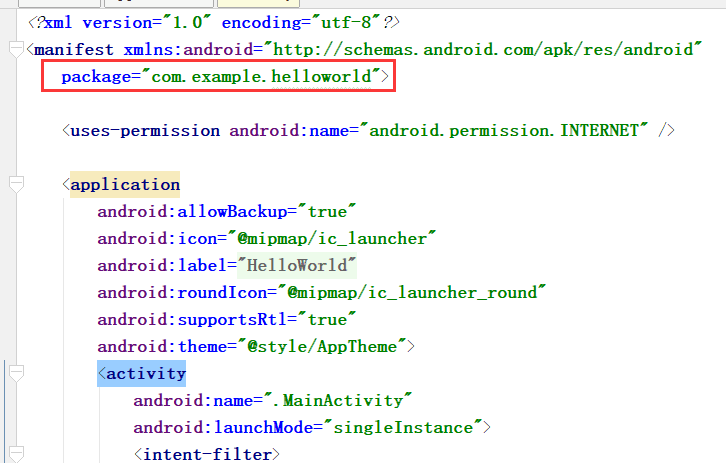Collapse the application tag fold marker

coord(16,184)
